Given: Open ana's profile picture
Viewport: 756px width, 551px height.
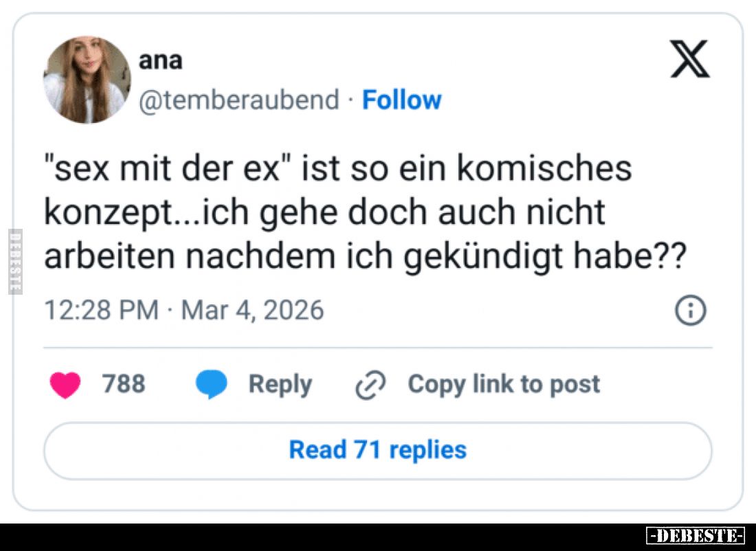Looking at the screenshot, I should [87, 80].
